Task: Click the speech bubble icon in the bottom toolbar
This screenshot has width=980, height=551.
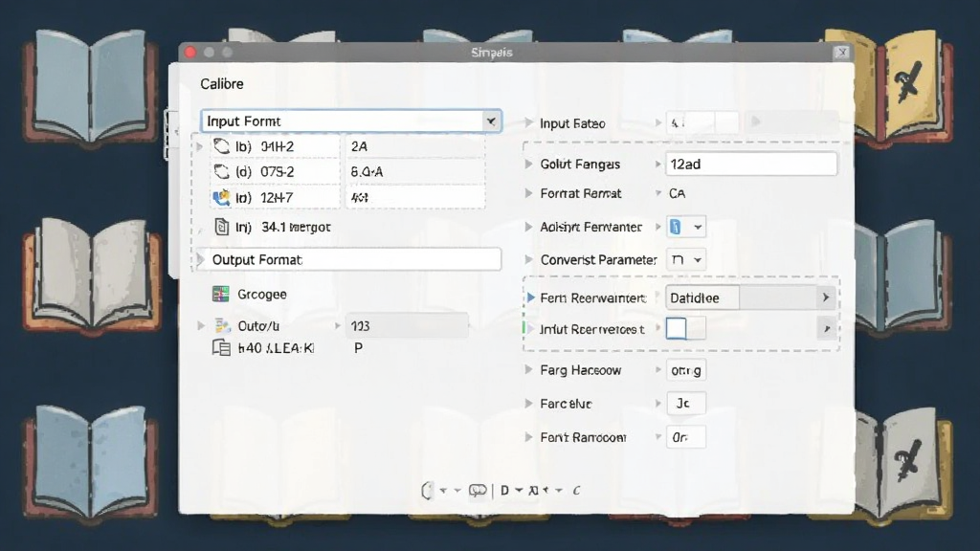Action: [x=478, y=491]
